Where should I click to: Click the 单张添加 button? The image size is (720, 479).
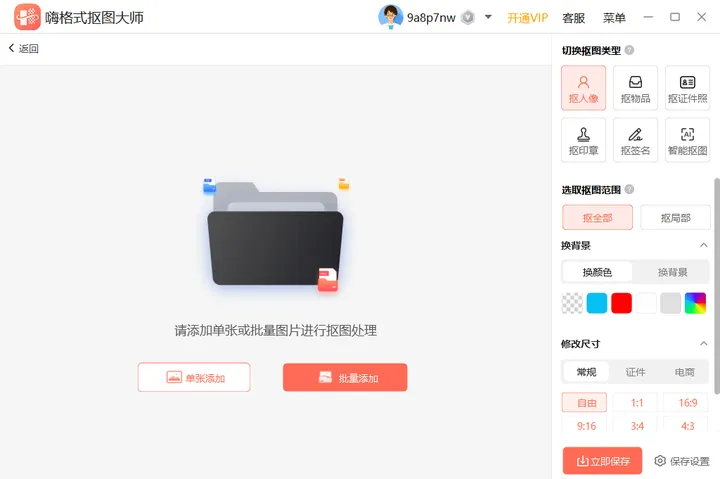194,378
